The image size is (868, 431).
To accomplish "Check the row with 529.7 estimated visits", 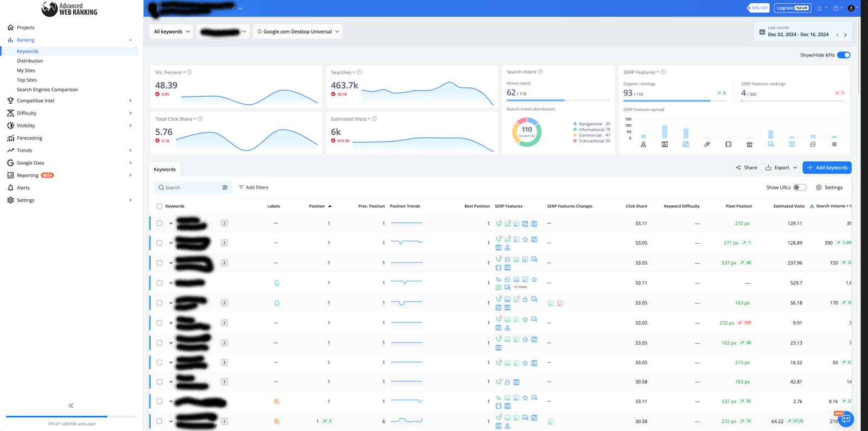I will 159,283.
